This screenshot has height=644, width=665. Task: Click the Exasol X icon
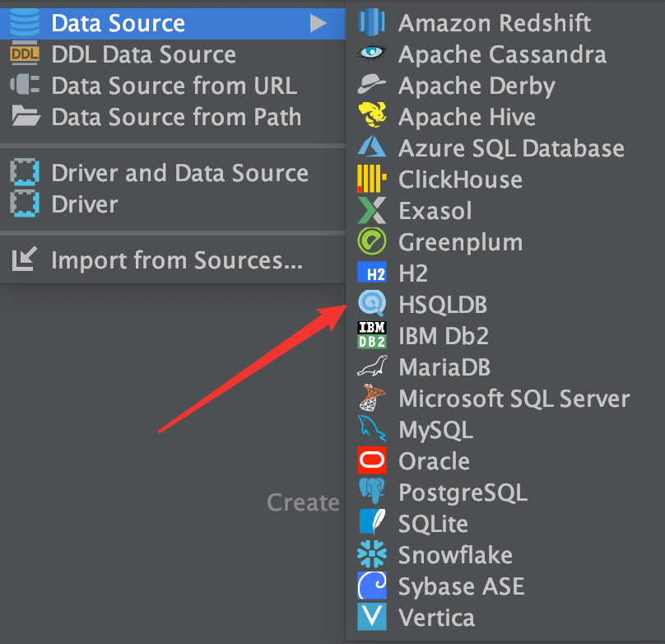tap(371, 210)
